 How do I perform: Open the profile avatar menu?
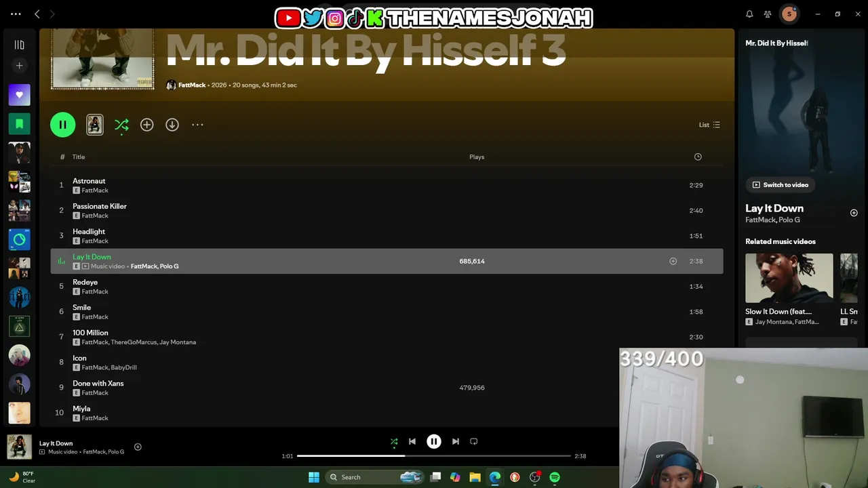[789, 14]
